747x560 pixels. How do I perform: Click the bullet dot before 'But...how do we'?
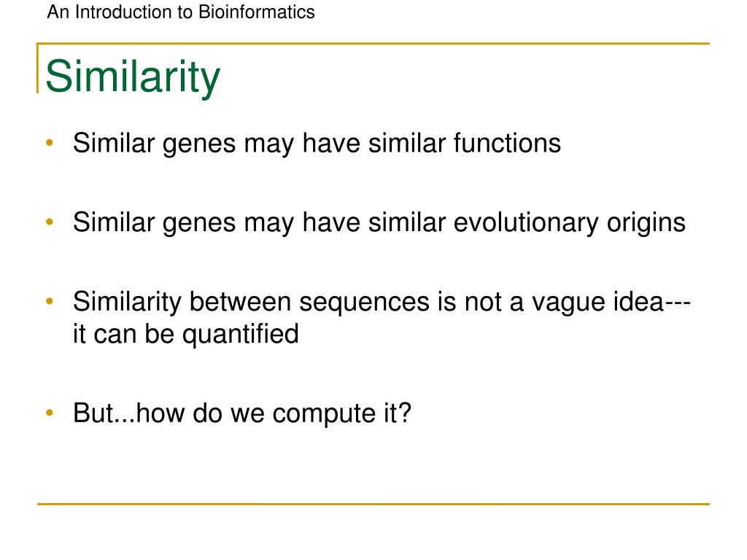pos(50,413)
